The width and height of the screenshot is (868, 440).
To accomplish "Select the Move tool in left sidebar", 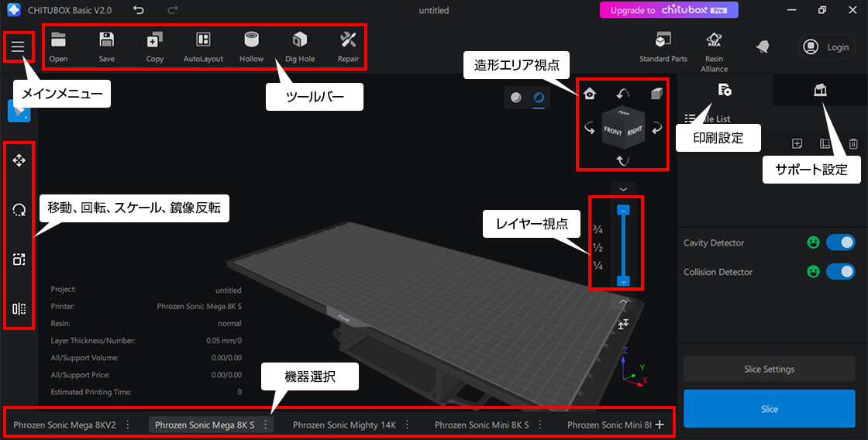I will point(19,160).
